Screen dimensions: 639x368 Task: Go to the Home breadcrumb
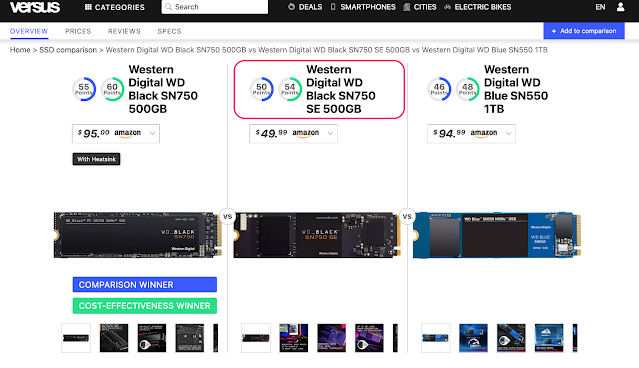pyautogui.click(x=20, y=50)
